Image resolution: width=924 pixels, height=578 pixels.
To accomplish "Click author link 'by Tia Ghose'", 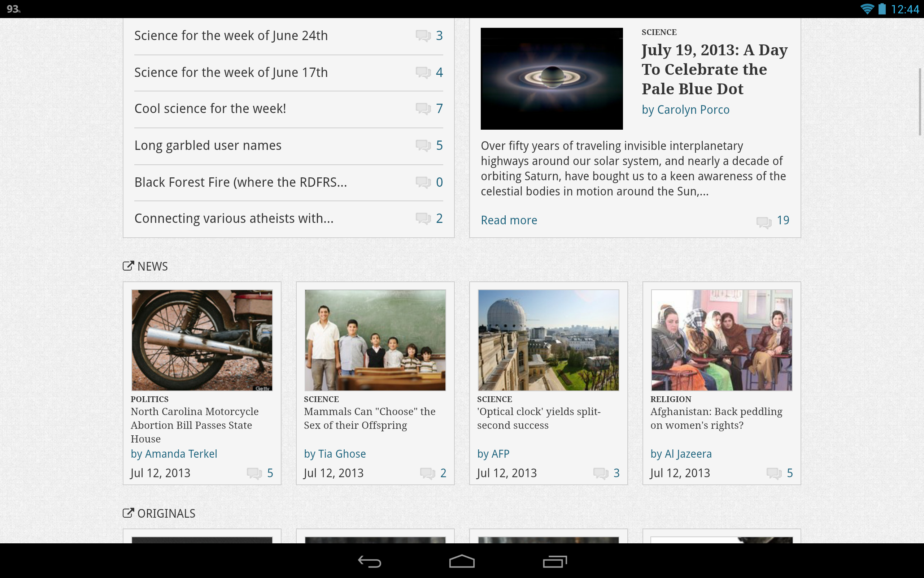I will (x=335, y=454).
